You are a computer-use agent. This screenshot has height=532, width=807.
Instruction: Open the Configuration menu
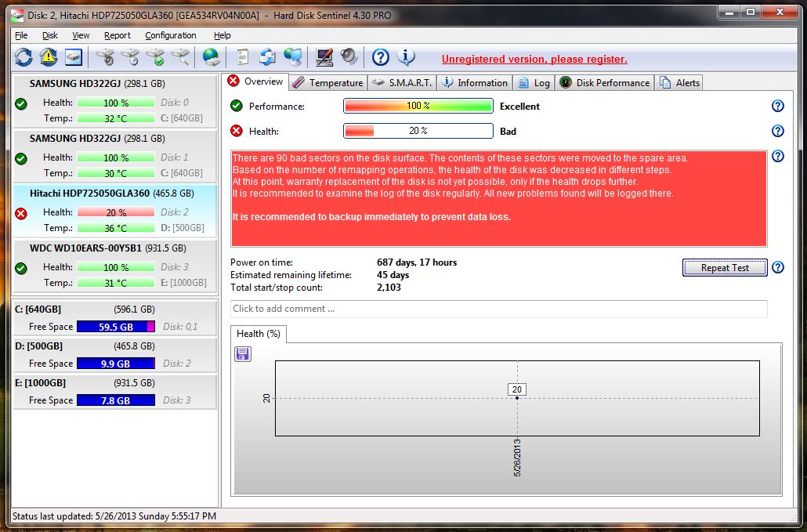(170, 35)
